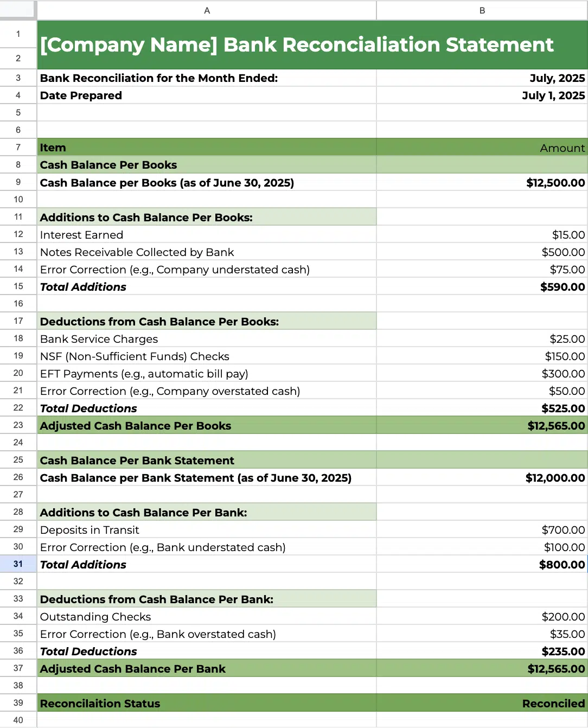Click 'Additions to Cash Balance Per Bank:' cell

pos(207,512)
